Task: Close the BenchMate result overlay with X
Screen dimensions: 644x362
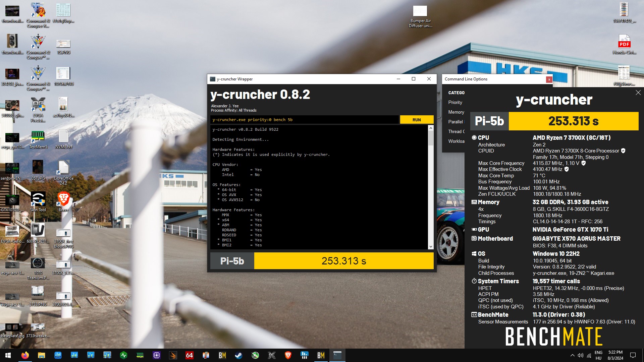Action: coord(638,93)
